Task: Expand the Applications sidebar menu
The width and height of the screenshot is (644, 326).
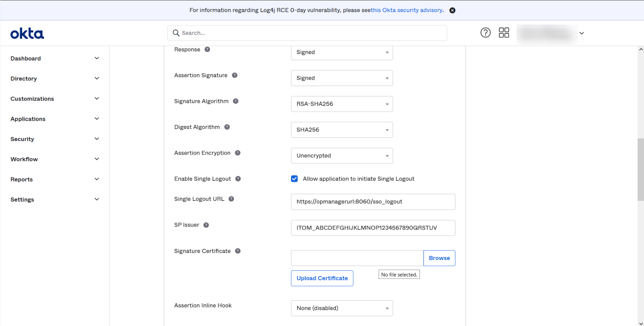Action: pos(54,119)
